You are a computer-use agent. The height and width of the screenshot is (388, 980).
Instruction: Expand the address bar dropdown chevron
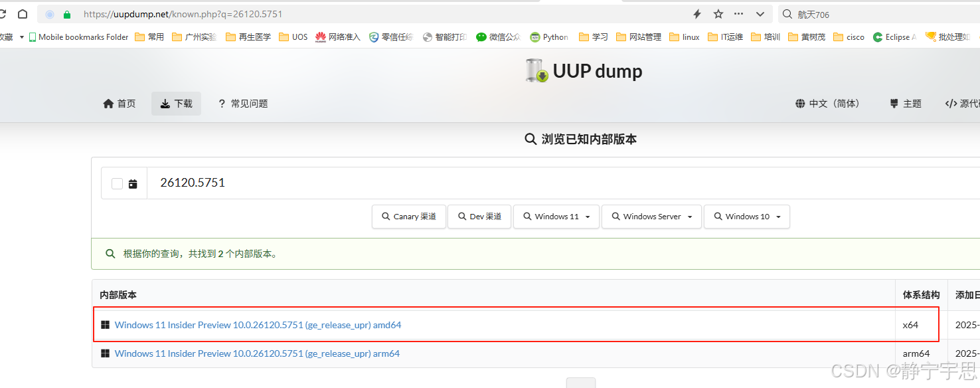pyautogui.click(x=760, y=14)
